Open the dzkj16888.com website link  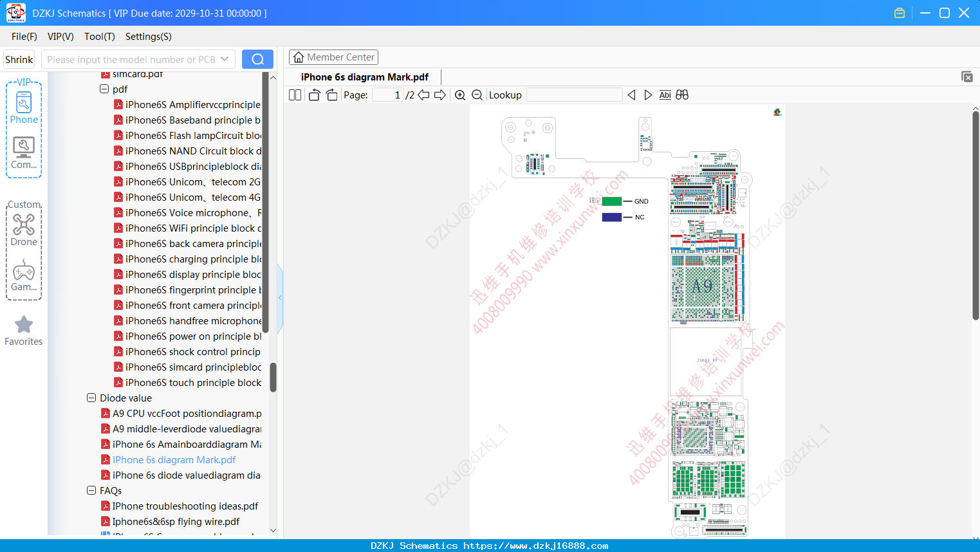coord(536,546)
